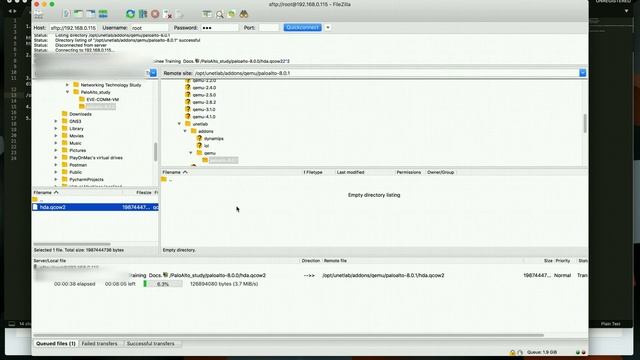640x360 pixels.
Task: Toggle the transfer queue display icon
Action: pyautogui.click(x=103, y=14)
